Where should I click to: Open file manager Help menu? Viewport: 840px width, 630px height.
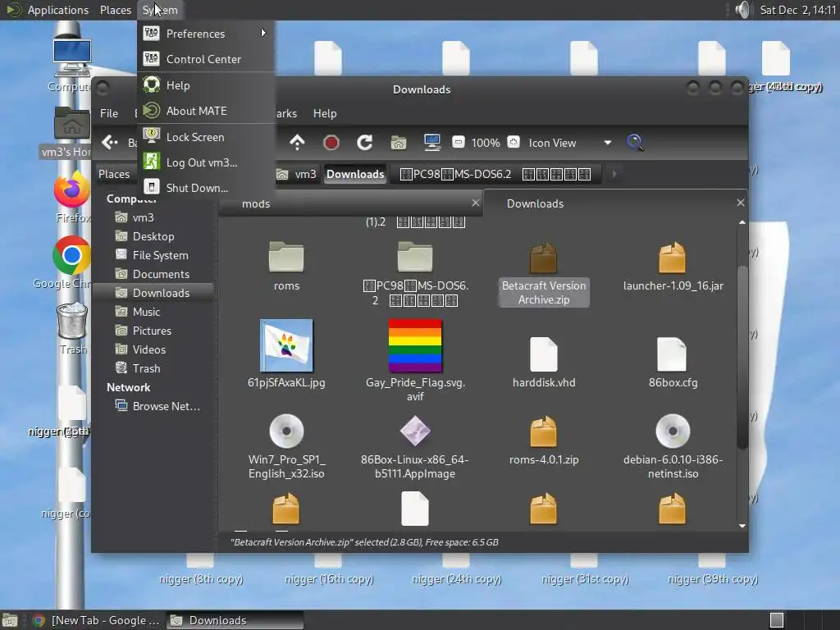(x=325, y=113)
